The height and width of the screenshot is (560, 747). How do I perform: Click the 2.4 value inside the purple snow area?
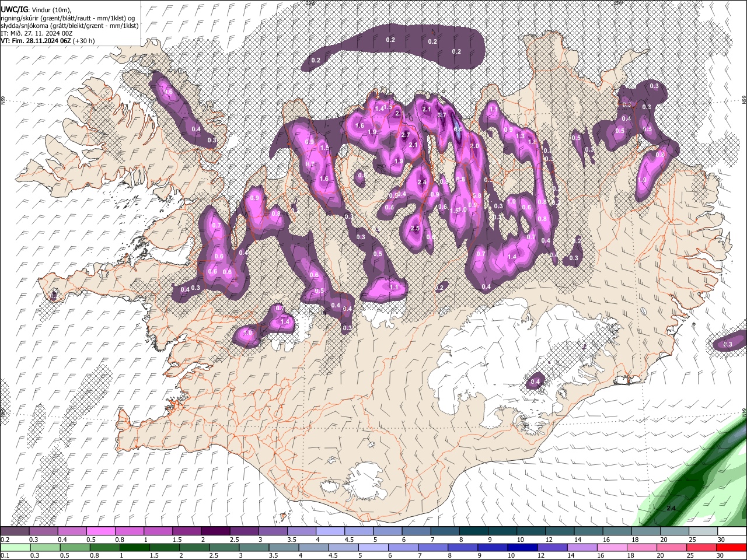423,182
